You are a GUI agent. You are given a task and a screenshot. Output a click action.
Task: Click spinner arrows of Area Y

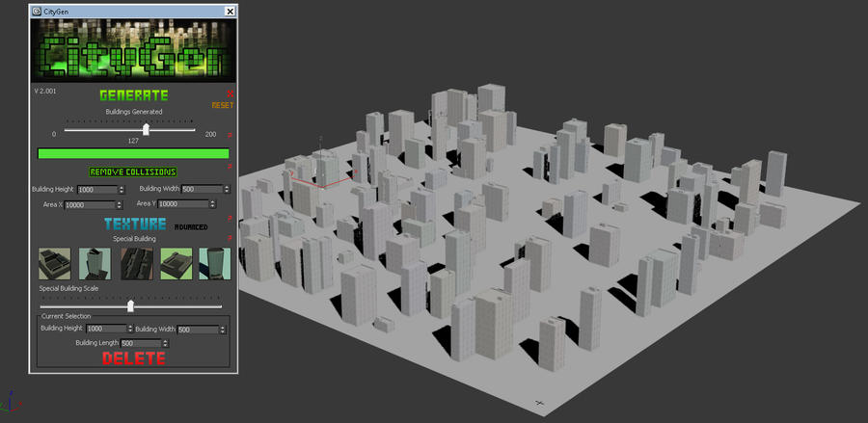click(212, 204)
